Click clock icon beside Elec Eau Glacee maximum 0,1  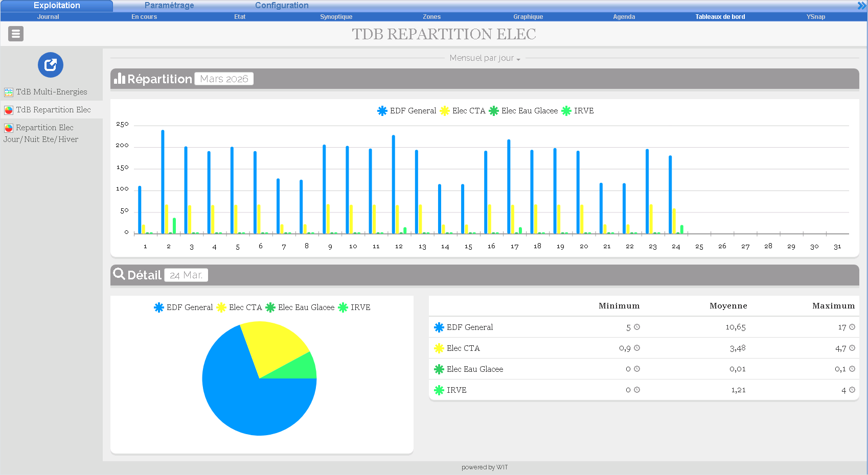tap(852, 369)
